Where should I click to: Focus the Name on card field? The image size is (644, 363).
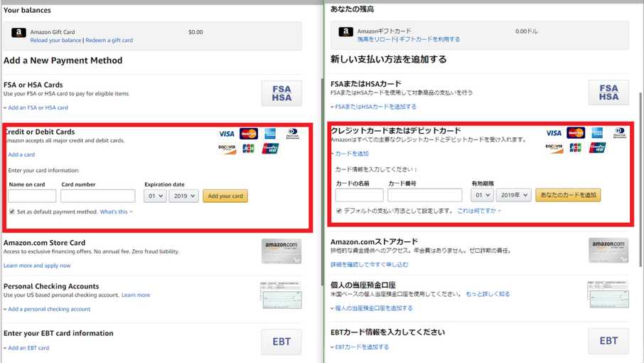[x=32, y=196]
